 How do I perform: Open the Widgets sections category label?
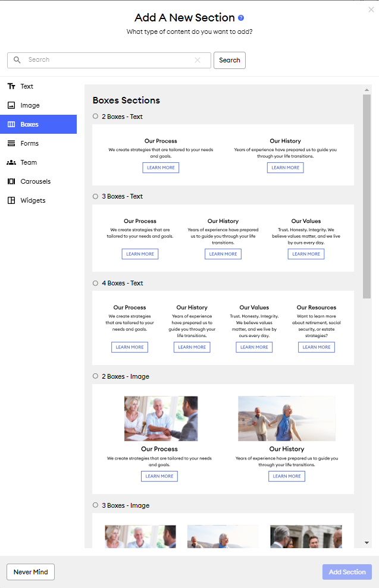pyautogui.click(x=33, y=200)
